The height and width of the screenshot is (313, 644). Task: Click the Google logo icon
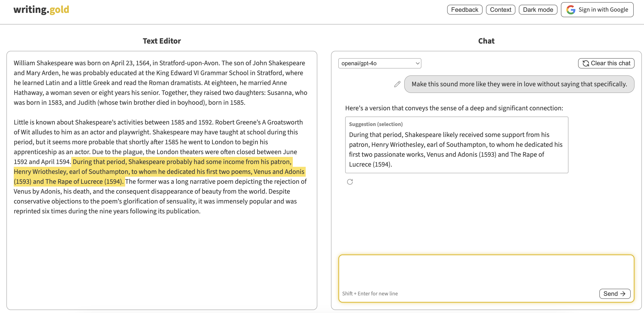pos(571,10)
